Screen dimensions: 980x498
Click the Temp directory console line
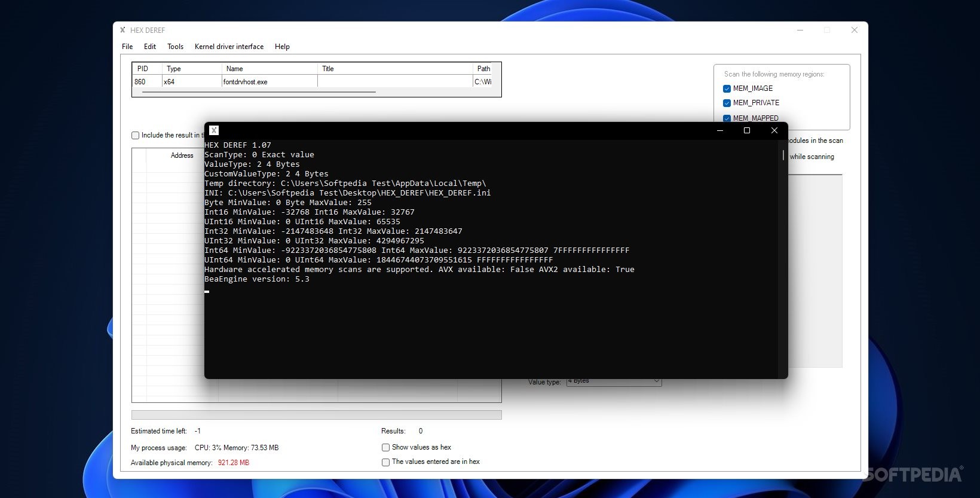tap(345, 184)
